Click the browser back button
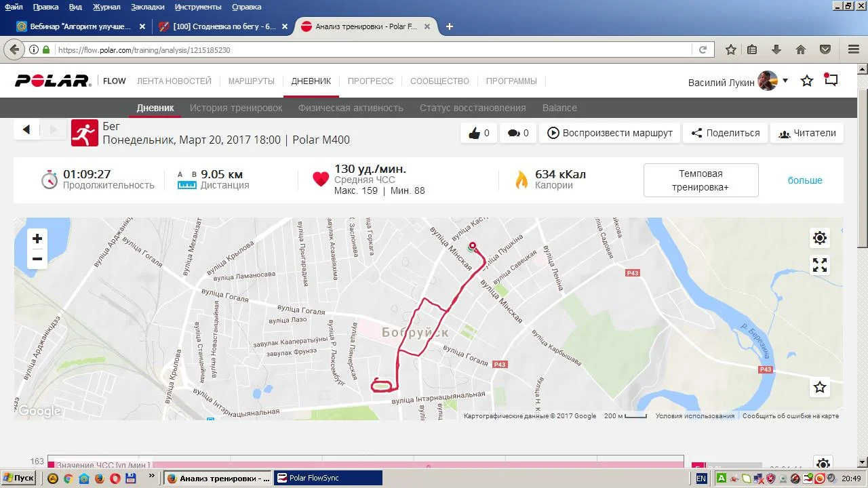 (14, 49)
